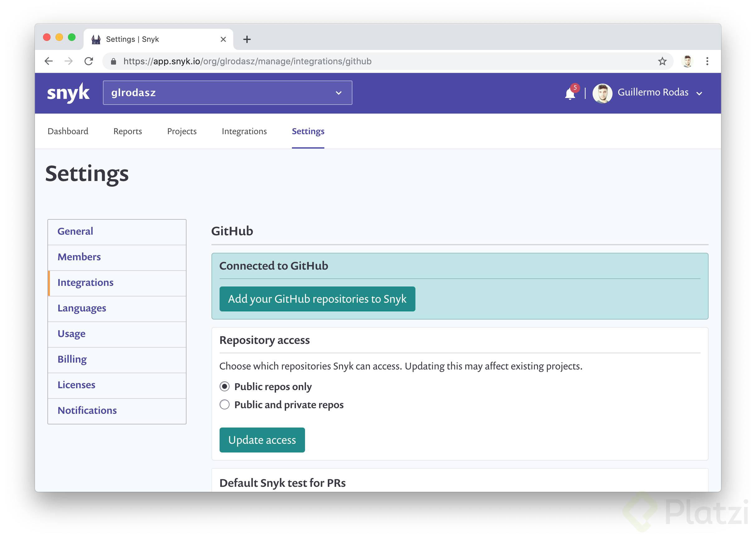
Task: Click the browser address bar URL
Action: tap(247, 61)
